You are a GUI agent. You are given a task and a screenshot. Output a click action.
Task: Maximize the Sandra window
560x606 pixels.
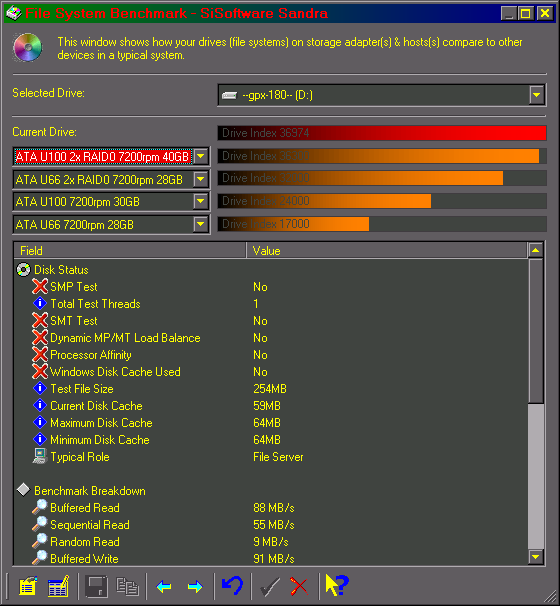525,14
